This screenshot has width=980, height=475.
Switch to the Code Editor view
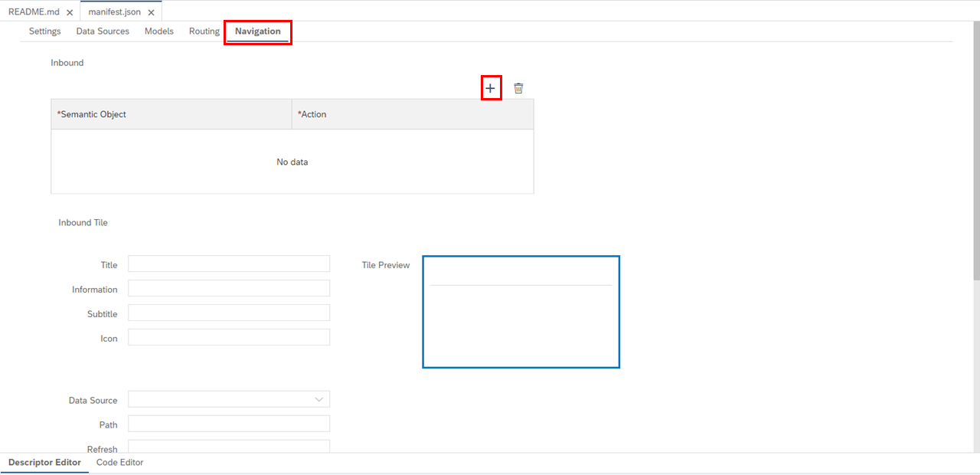[119, 463]
